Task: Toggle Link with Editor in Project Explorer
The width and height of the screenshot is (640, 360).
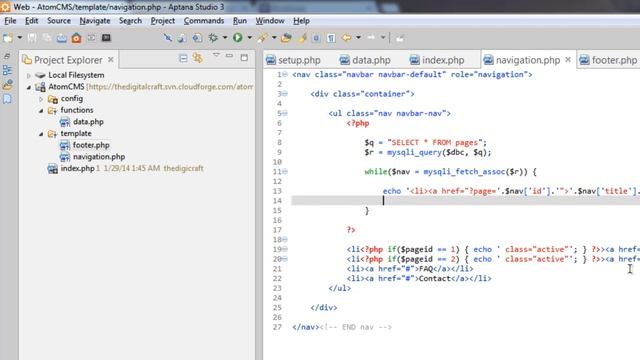Action: (198, 58)
